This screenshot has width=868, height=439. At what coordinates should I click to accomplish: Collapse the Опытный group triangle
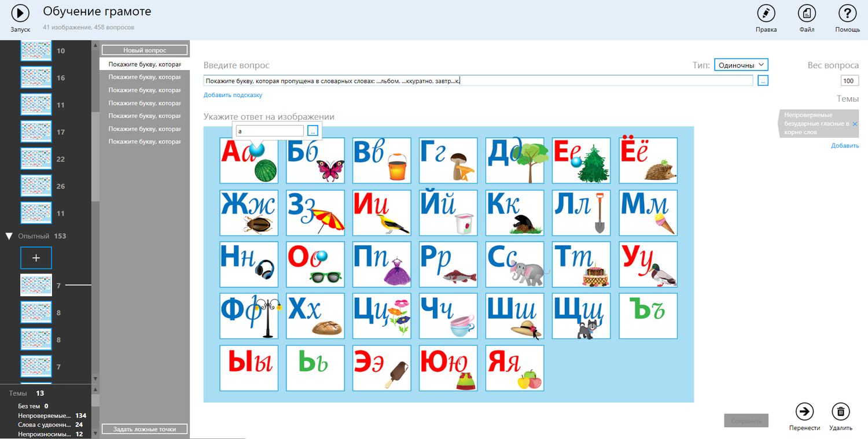pyautogui.click(x=9, y=236)
